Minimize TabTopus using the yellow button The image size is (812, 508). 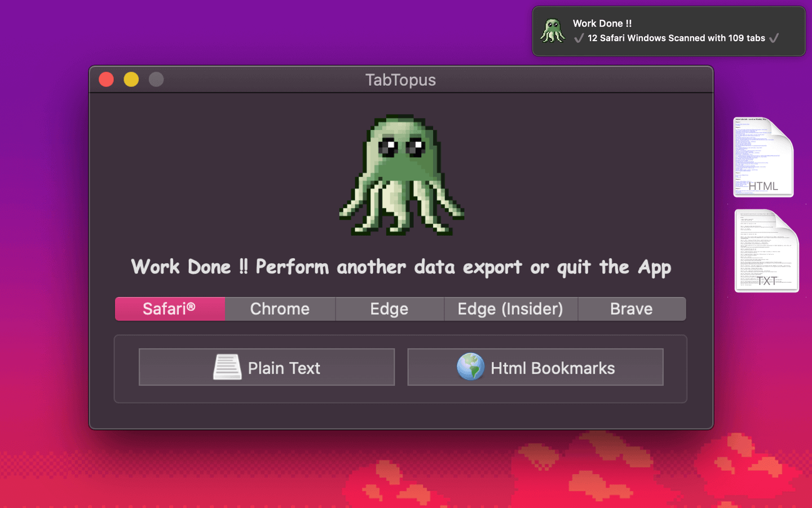click(131, 80)
